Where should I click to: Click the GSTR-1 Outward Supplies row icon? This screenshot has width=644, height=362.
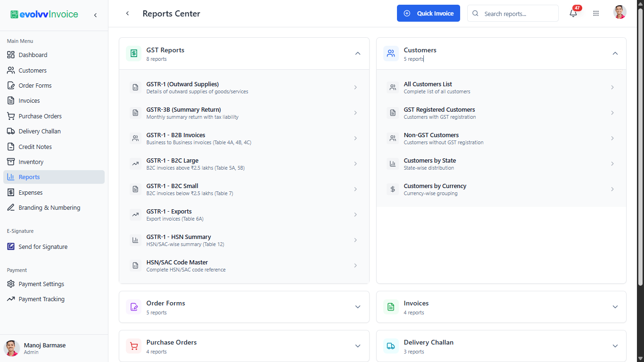[135, 87]
